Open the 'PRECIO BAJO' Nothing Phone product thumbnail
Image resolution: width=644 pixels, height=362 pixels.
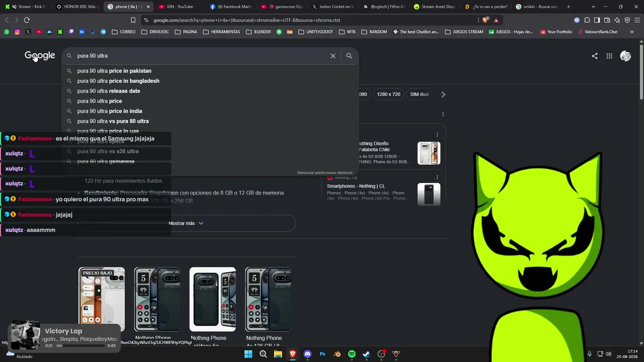tap(102, 299)
